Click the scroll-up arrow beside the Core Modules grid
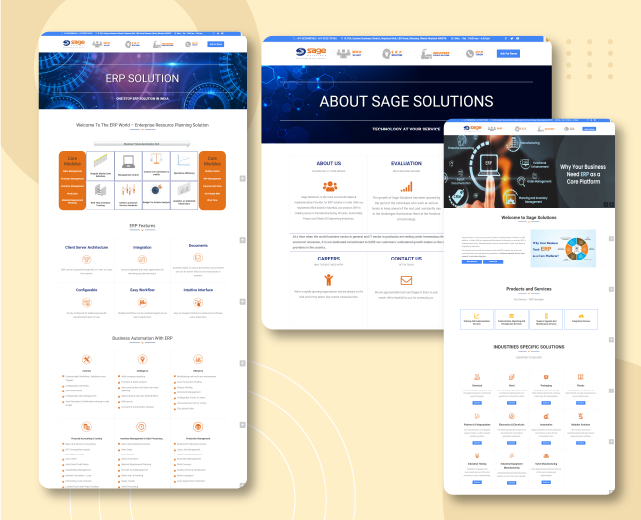The image size is (641, 520). tap(242, 179)
